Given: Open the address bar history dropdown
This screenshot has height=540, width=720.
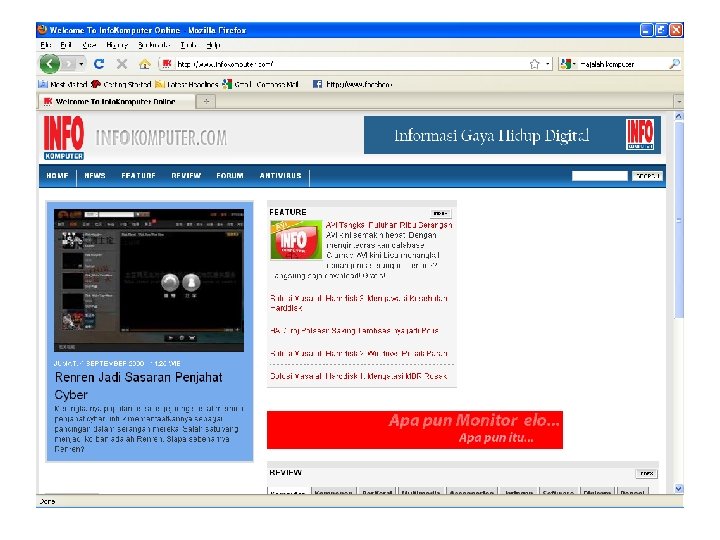Looking at the screenshot, I should (548, 64).
